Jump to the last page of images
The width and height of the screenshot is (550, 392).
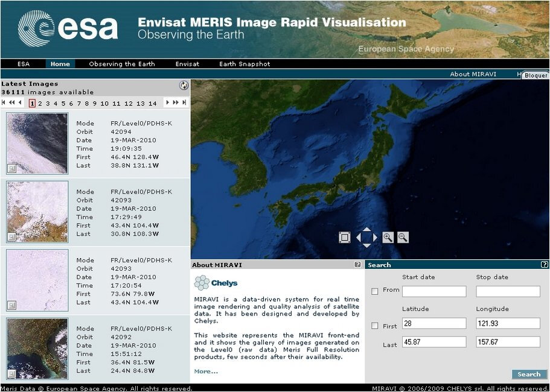184,103
